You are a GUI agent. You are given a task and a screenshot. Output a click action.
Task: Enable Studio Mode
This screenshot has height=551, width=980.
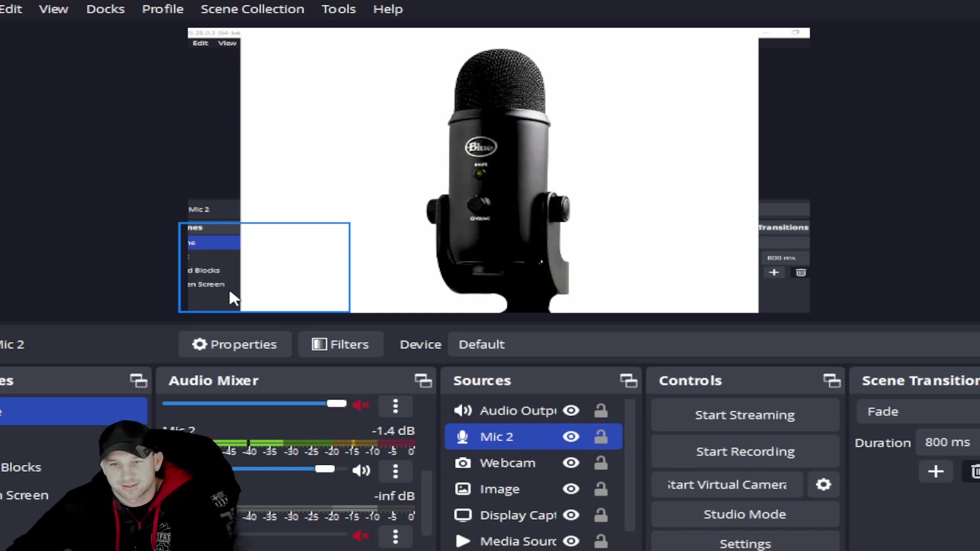745,514
